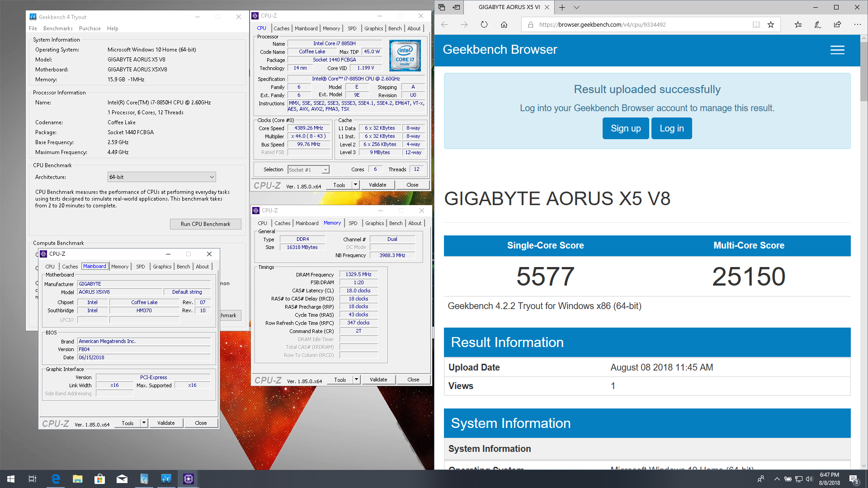The height and width of the screenshot is (488, 868).
Task: Click the Single-Core Score value 5577
Action: [x=545, y=276]
